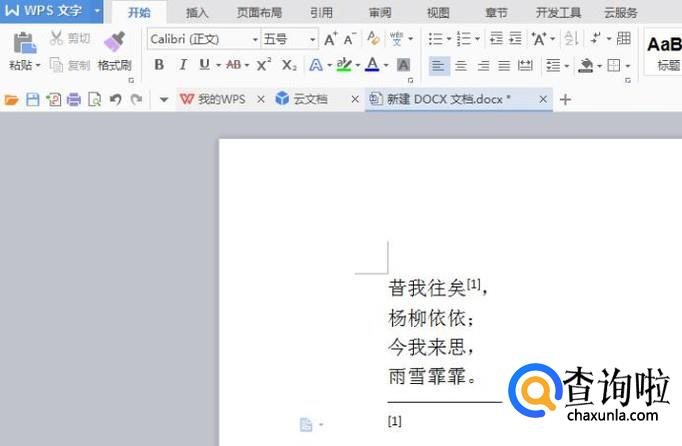Apply bulleted list
The image size is (682, 446).
pos(436,39)
